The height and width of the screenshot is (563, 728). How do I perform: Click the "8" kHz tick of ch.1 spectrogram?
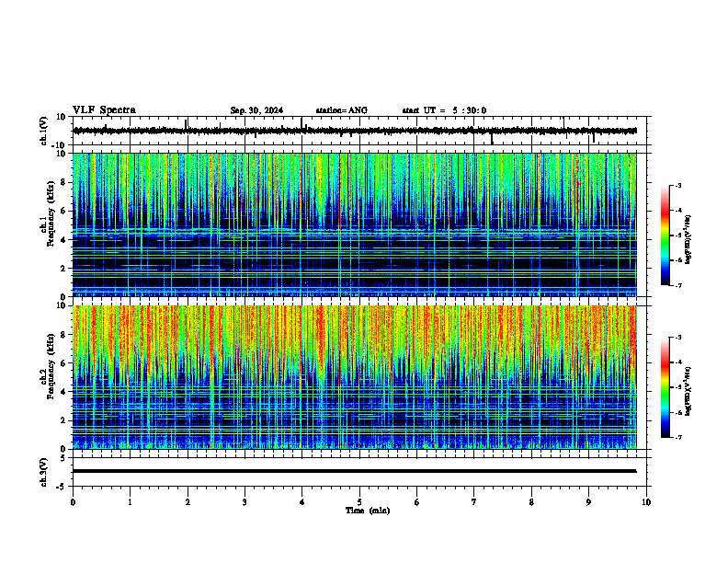coord(64,182)
